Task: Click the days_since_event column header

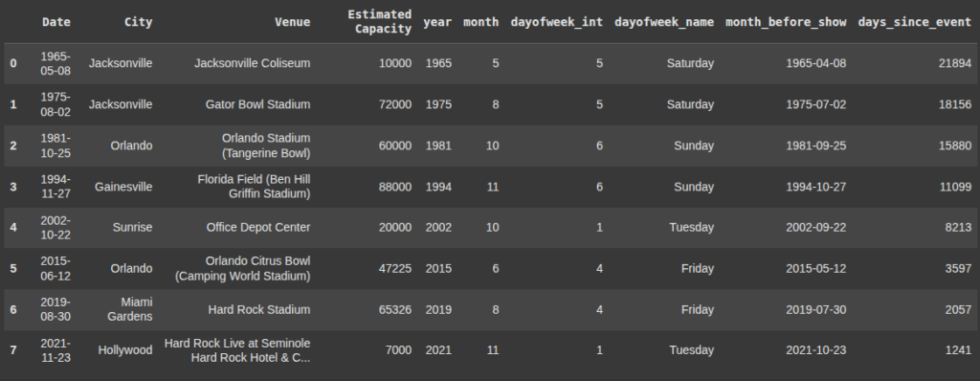Action: 914,22
